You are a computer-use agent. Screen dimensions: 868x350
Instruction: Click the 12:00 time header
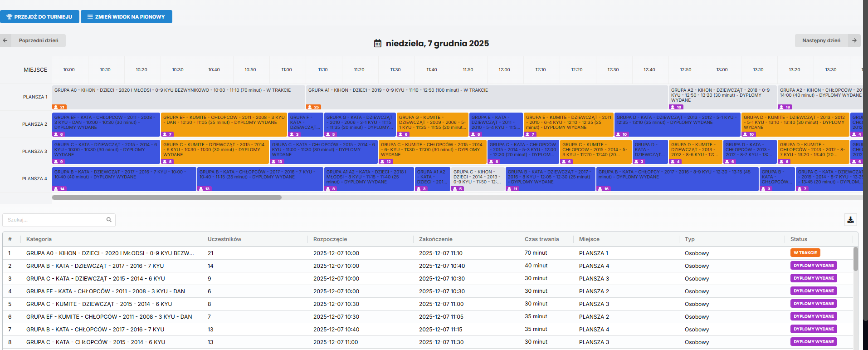point(504,70)
